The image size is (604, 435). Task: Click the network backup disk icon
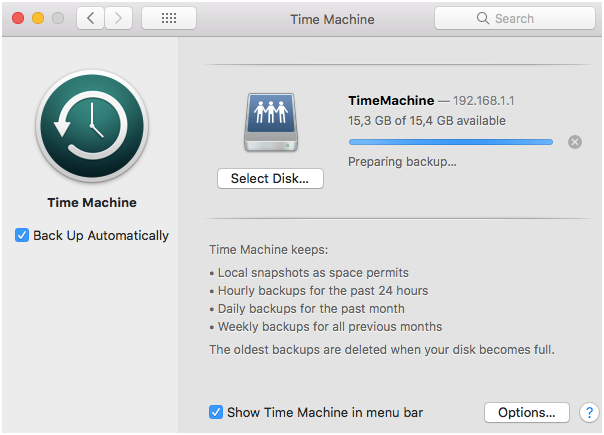pyautogui.click(x=268, y=123)
